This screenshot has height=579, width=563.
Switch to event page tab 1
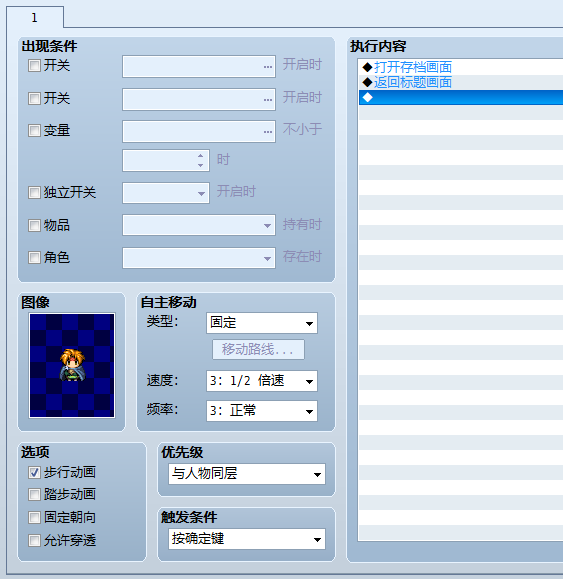point(35,17)
